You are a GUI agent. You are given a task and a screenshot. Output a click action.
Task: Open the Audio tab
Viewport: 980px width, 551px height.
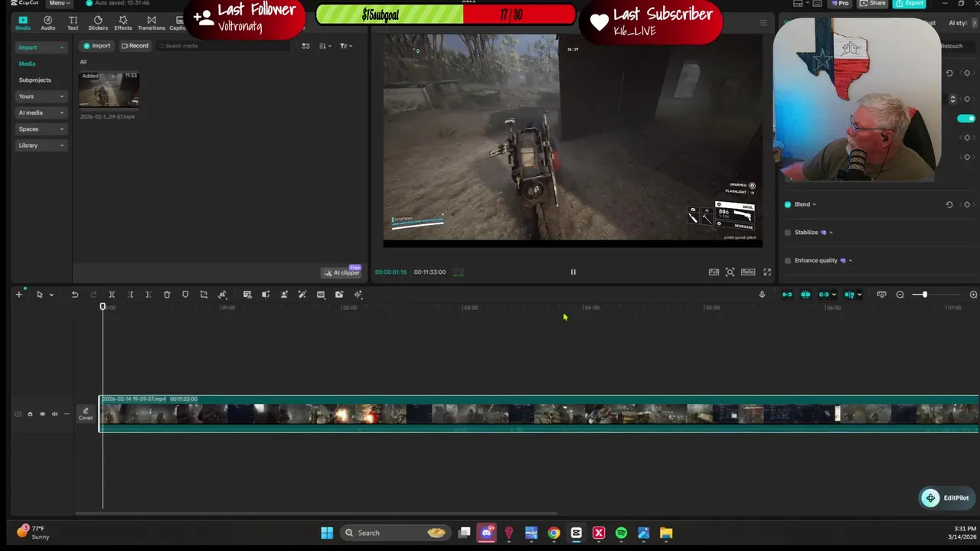[47, 23]
